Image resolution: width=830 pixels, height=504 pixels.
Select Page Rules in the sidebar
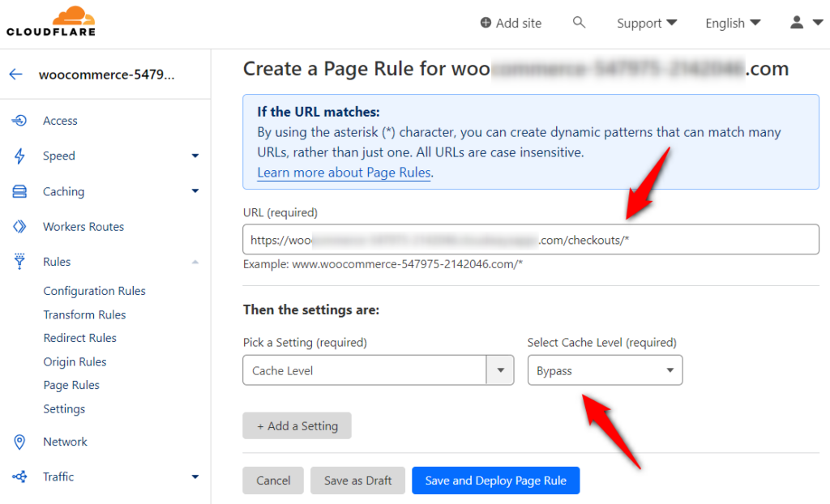pyautogui.click(x=70, y=385)
